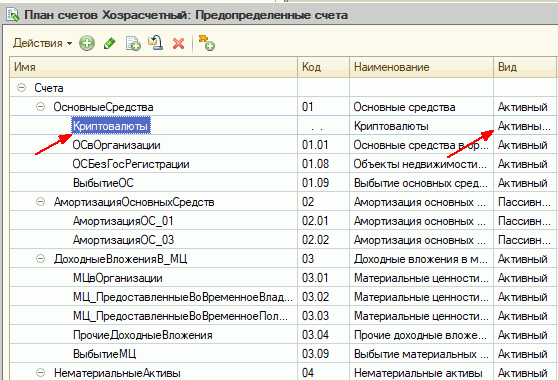Select the МЦ_ПредоставленныеВоВременноеПол... row
Image resolution: width=558 pixels, height=380 pixels.
click(x=283, y=316)
